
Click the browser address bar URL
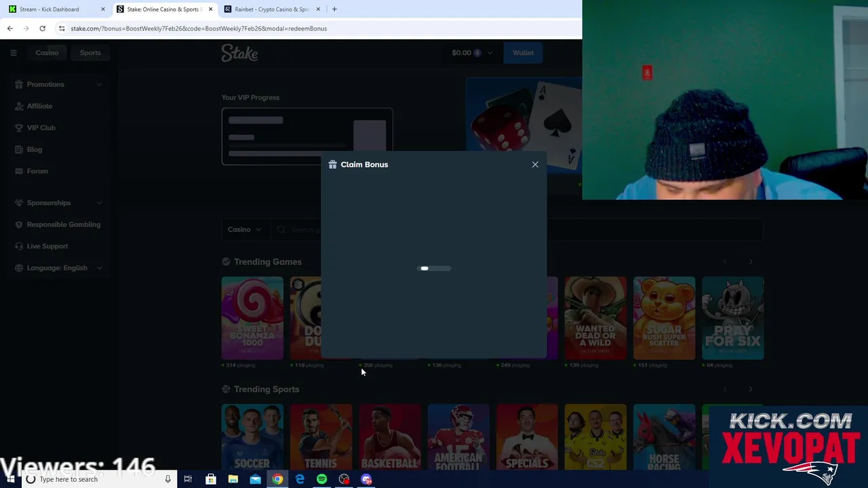tap(199, 28)
